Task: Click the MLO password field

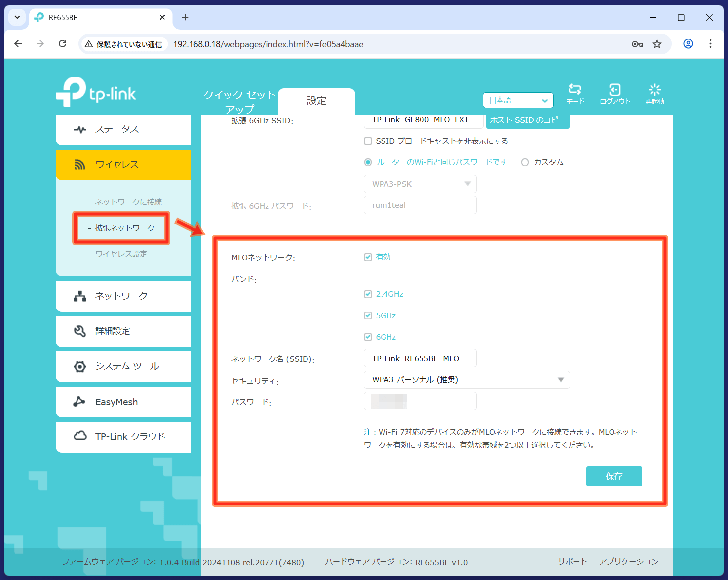Action: tap(420, 401)
